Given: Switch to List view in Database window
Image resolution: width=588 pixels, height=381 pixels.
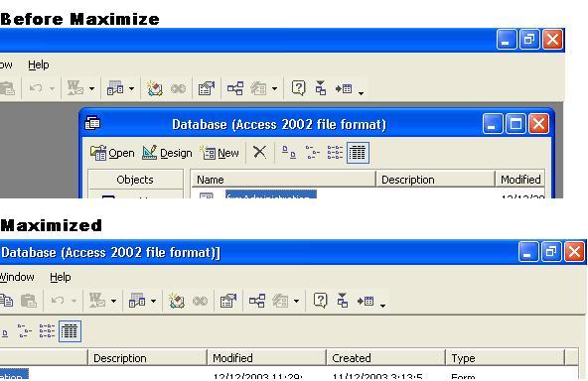Looking at the screenshot, I should 335,153.
